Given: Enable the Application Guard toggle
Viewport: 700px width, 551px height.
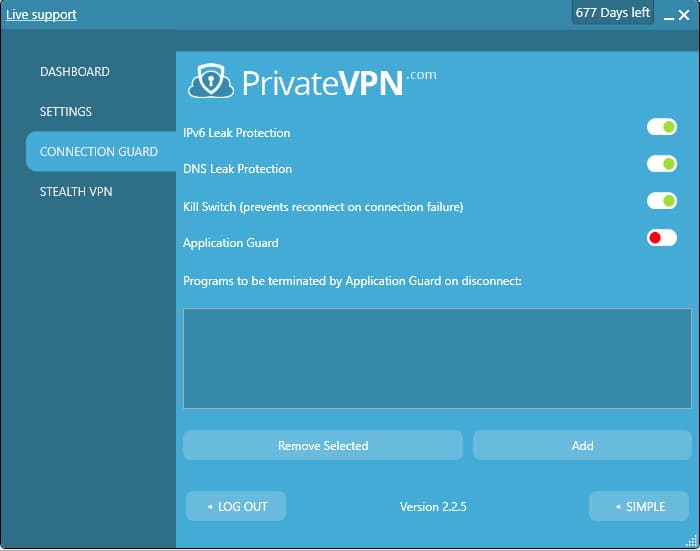Looking at the screenshot, I should [x=661, y=238].
